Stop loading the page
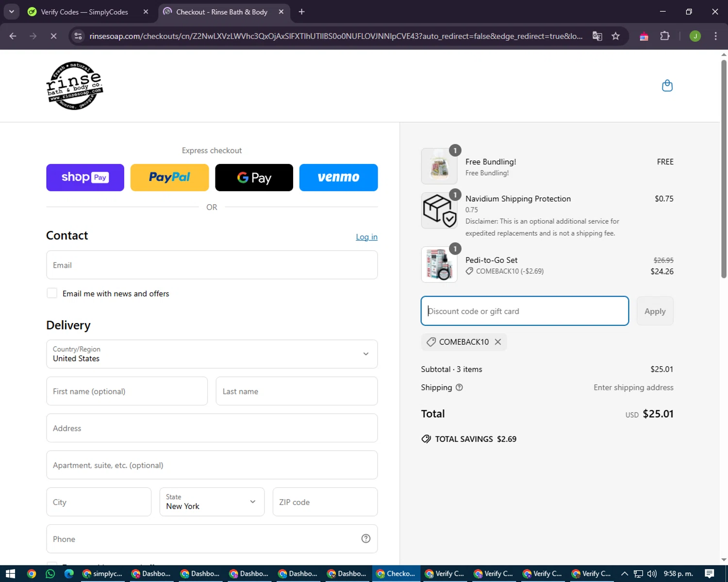Screen dimensions: 728x582 (x=53, y=36)
